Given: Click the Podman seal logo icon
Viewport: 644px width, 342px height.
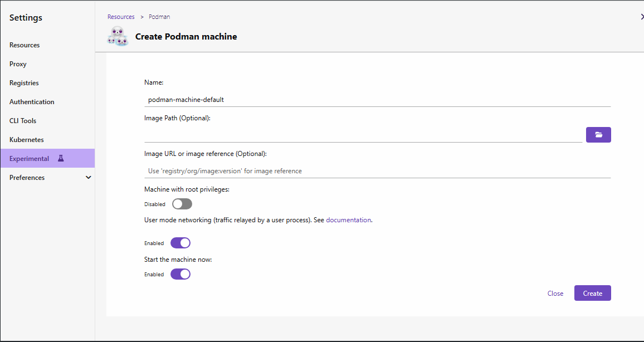Looking at the screenshot, I should coord(118,36).
